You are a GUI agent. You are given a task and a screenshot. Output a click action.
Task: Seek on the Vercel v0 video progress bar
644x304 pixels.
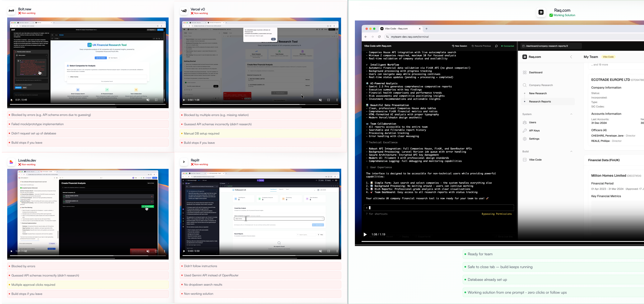(x=260, y=105)
